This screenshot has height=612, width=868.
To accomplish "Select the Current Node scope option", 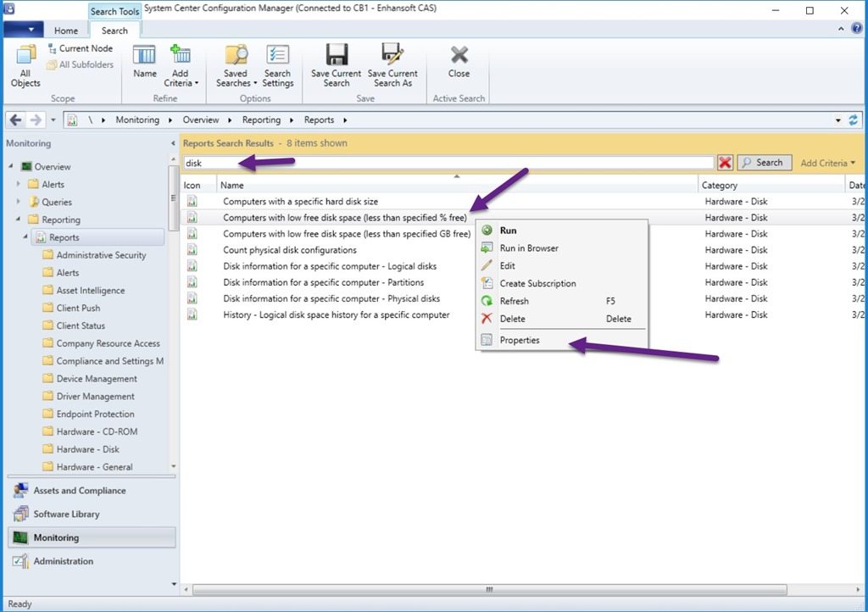I will (x=81, y=48).
